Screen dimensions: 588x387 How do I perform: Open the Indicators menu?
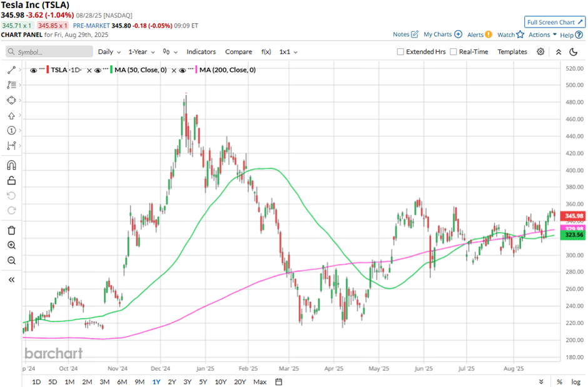tap(201, 52)
